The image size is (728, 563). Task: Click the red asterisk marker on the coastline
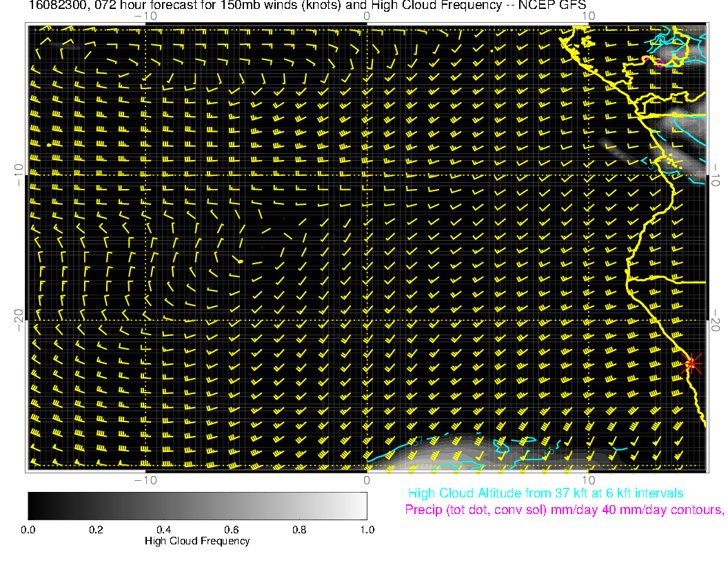coord(691,363)
